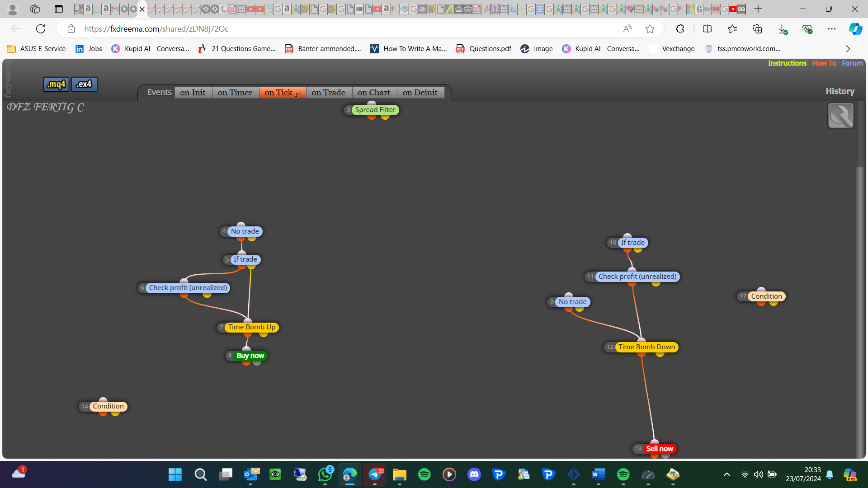Viewport: 868px width, 488px height.
Task: Show hidden system tray icons
Action: 727,474
